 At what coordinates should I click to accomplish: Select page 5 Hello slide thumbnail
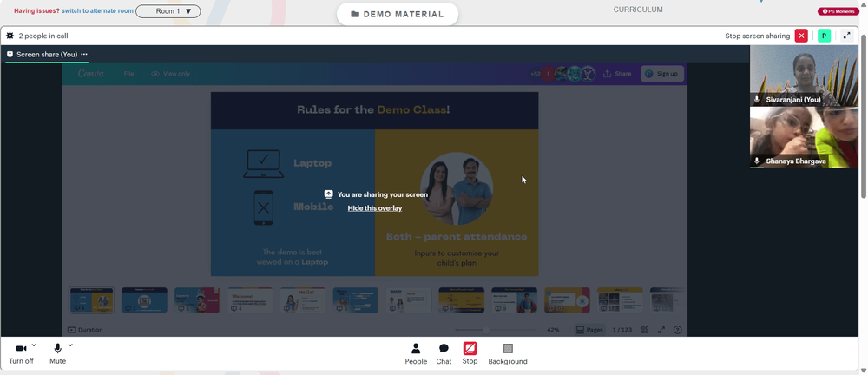click(x=303, y=299)
